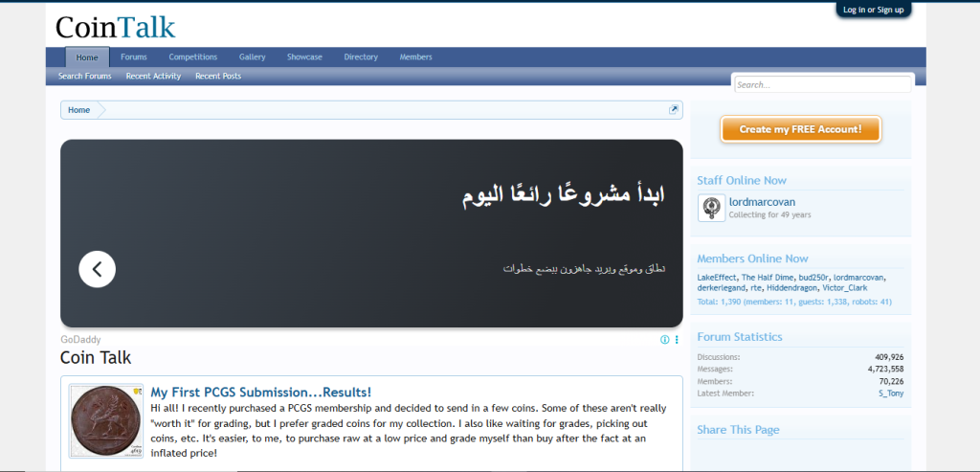View Recent Posts

[218, 77]
